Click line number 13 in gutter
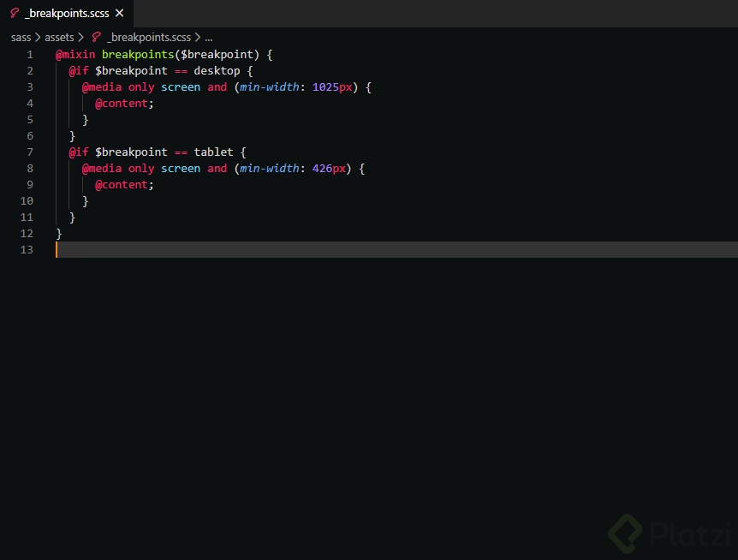Viewport: 738px width, 560px height. [x=27, y=249]
